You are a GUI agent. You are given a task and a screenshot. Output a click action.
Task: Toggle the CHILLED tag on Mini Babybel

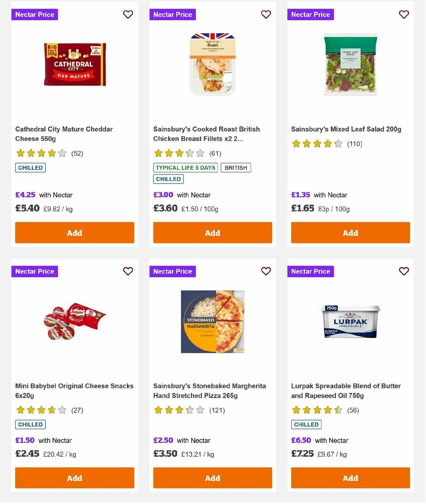pyautogui.click(x=30, y=424)
